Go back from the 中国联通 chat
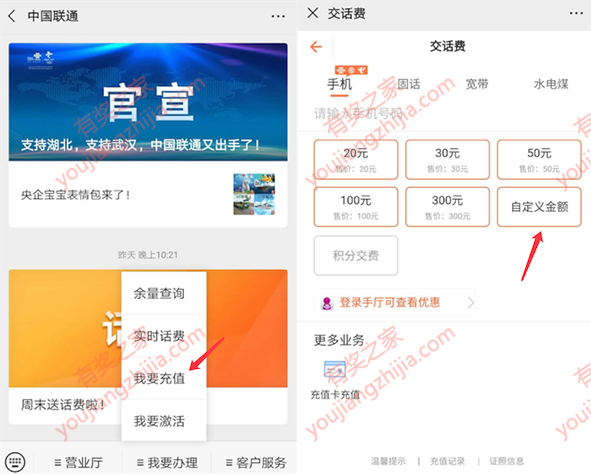Viewport: 591px width, 474px height. tap(12, 16)
